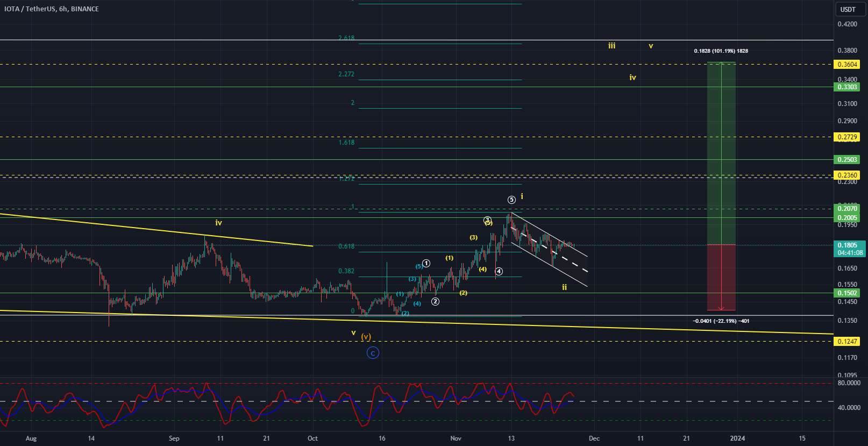The image size is (868, 446).
Task: Select the circled 5 wave marker
Action: coord(511,200)
